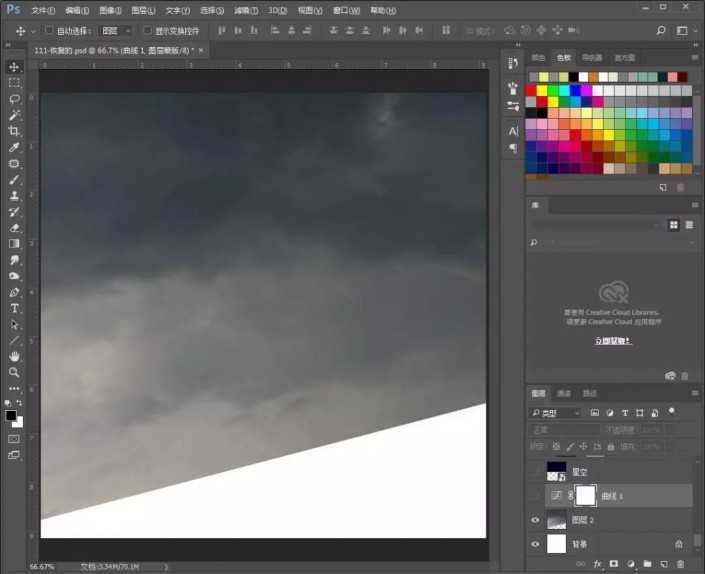Select the Crop tool
Viewport: 705px width, 574px height.
click(x=14, y=131)
